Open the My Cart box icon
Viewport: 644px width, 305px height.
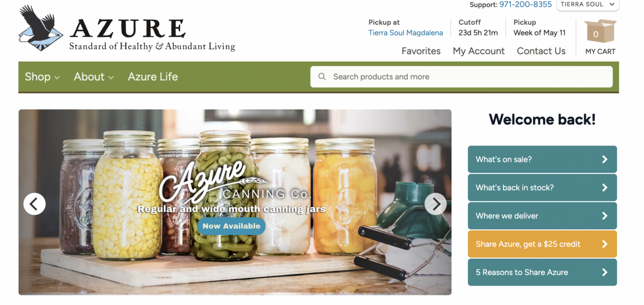600,32
